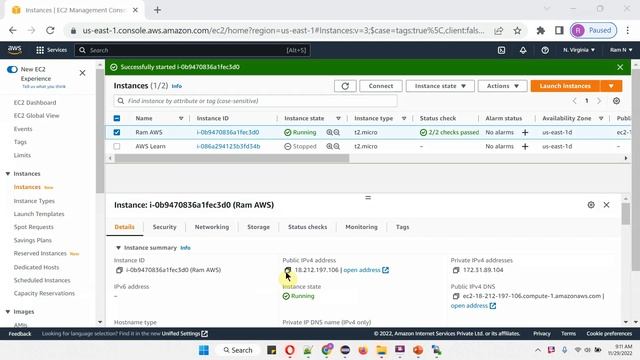
Task: Open AWS CloudShell icon in top bar
Action: tap(501, 50)
